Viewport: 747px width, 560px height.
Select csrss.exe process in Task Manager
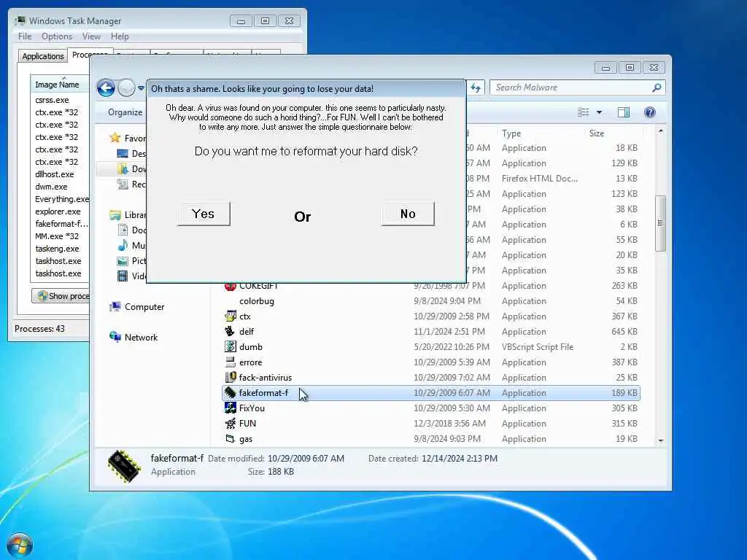52,100
